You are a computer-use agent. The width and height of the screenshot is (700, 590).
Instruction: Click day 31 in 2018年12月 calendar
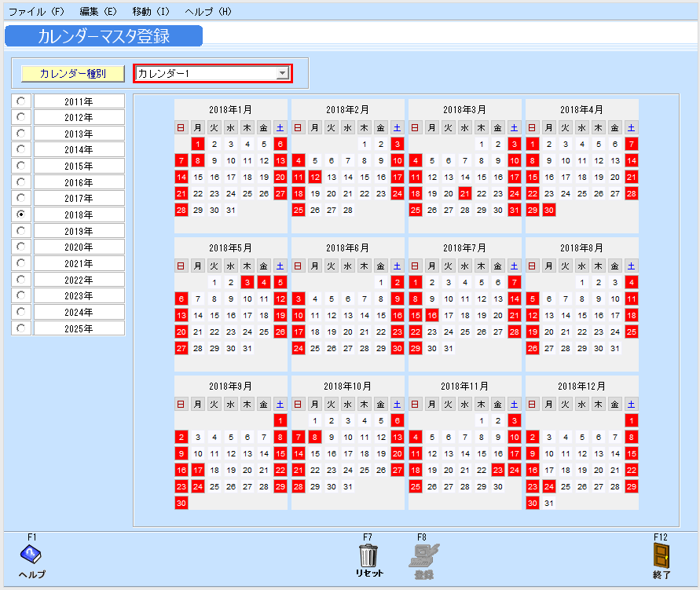point(549,503)
